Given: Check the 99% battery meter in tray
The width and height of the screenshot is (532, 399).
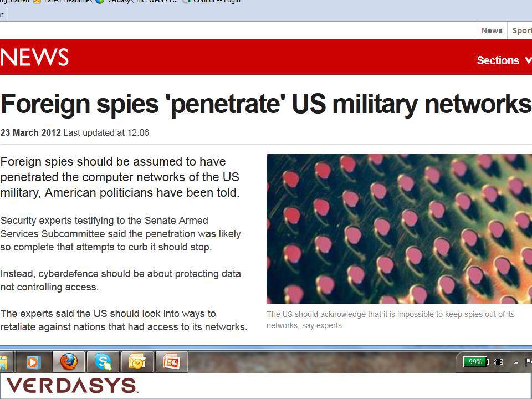Looking at the screenshot, I should pos(475,362).
